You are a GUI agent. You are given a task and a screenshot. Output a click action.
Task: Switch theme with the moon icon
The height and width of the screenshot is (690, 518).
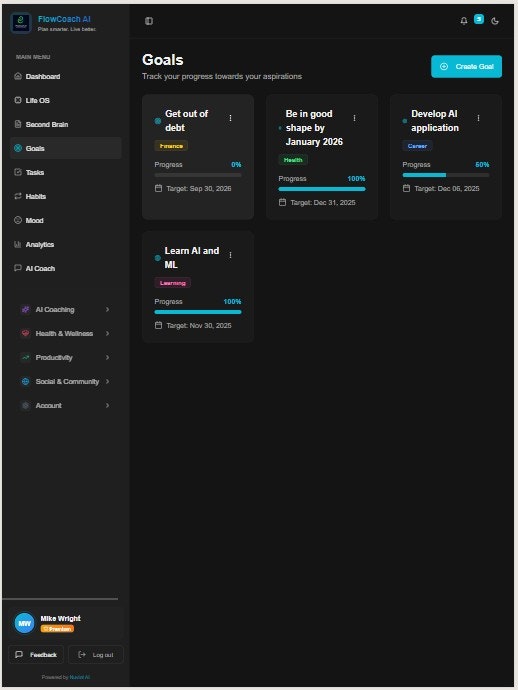(495, 21)
